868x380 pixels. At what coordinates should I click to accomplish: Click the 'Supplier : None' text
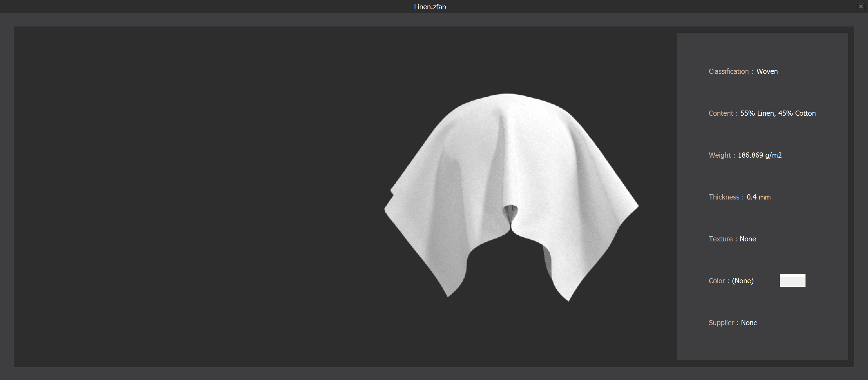pyautogui.click(x=733, y=323)
